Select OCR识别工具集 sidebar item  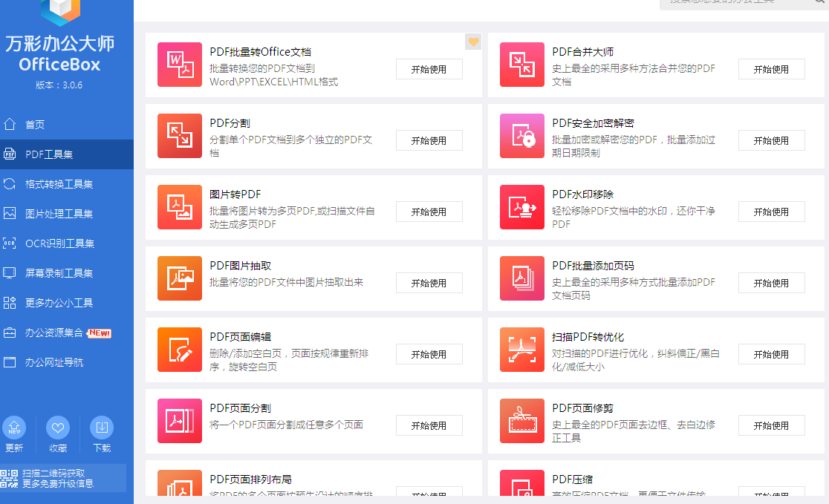[59, 243]
